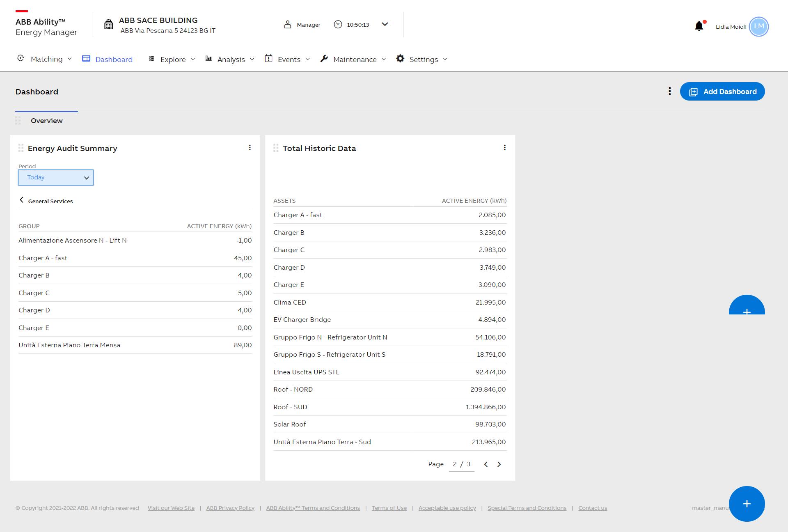
Task: Select Roof - SUD asset row
Action: [x=390, y=407]
